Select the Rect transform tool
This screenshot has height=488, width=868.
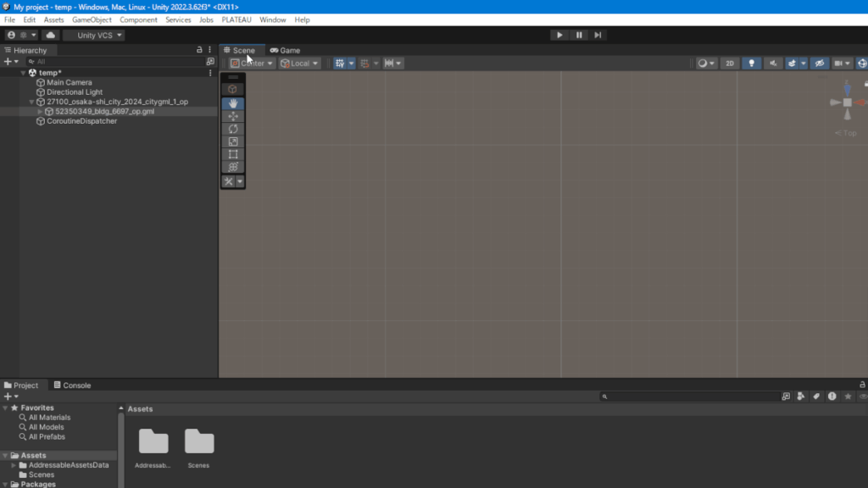[x=232, y=154]
